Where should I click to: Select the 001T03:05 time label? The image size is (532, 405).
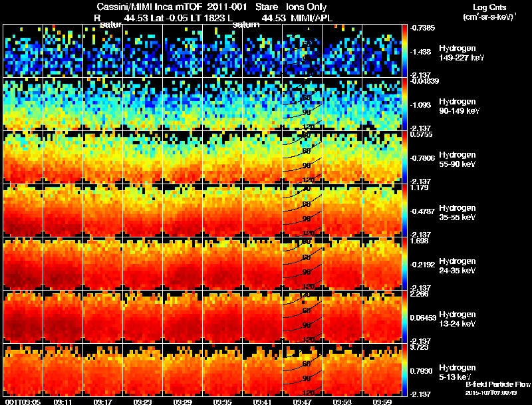pos(23,402)
